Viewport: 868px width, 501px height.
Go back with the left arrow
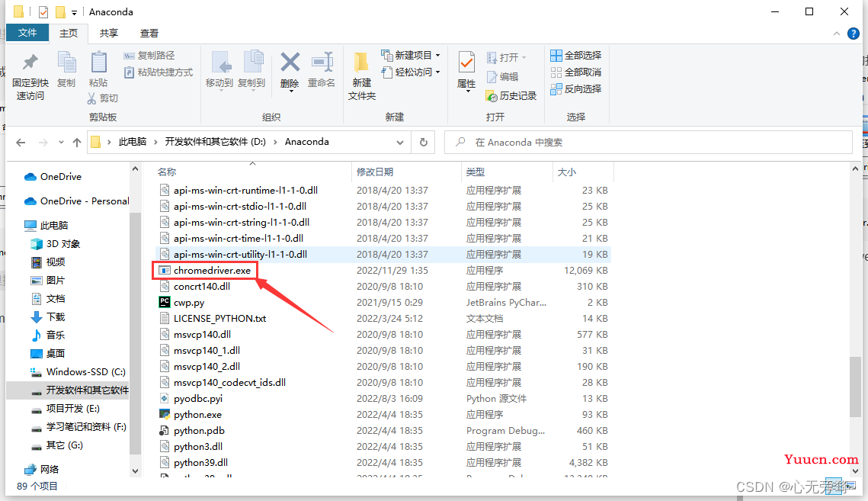(x=21, y=143)
